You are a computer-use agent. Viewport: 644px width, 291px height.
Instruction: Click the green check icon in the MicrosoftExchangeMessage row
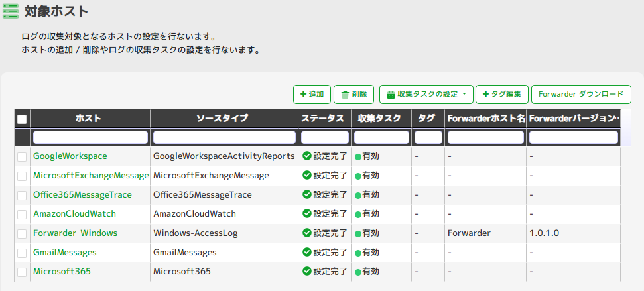[307, 175]
